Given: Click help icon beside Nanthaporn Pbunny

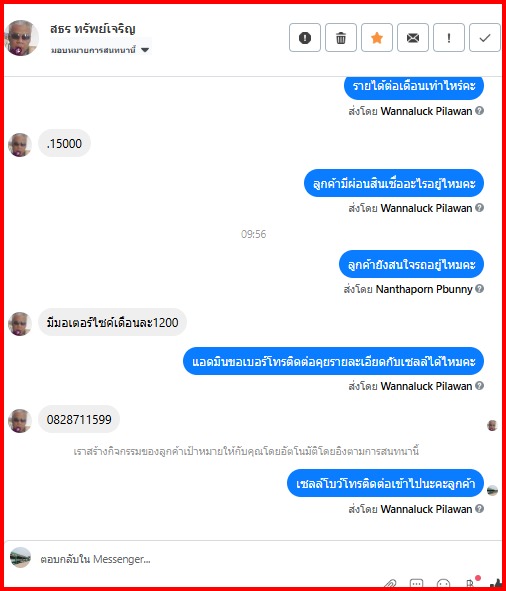Looking at the screenshot, I should coord(479,289).
